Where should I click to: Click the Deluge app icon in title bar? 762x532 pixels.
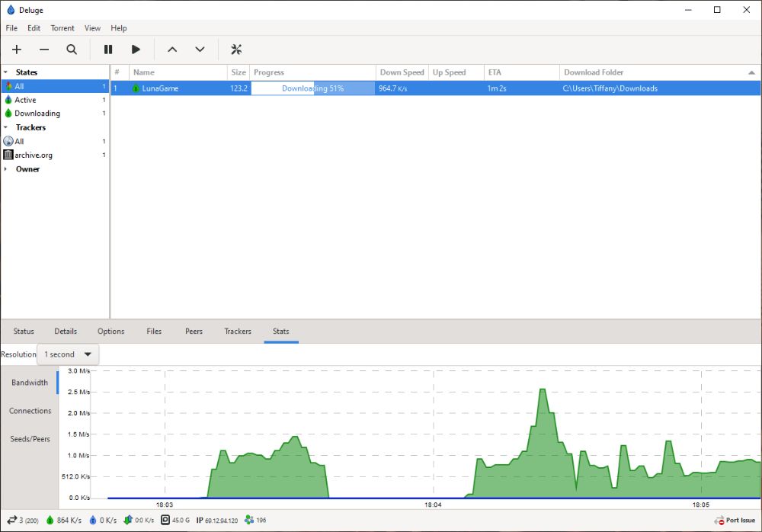10,10
